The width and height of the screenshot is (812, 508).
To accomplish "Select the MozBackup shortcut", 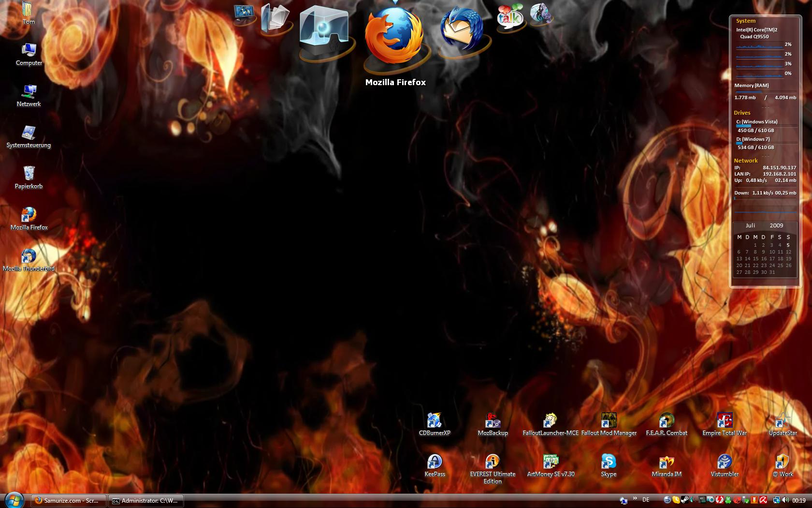I will click(493, 424).
